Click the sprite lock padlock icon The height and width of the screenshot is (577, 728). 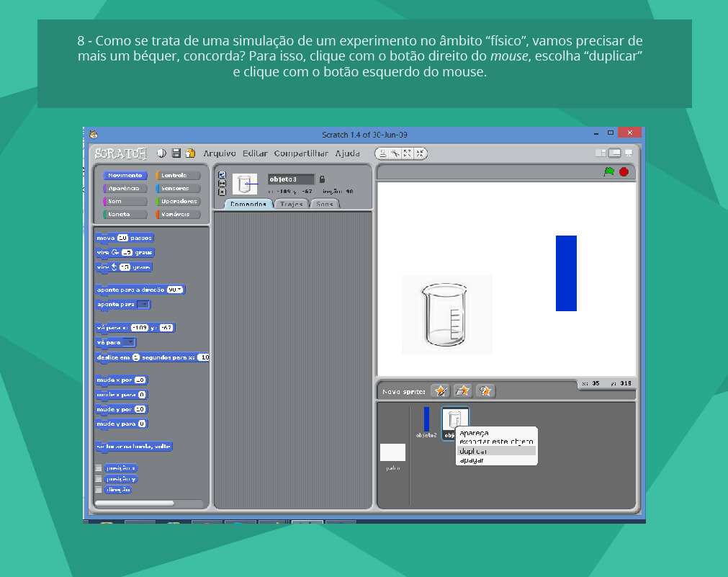(x=323, y=179)
